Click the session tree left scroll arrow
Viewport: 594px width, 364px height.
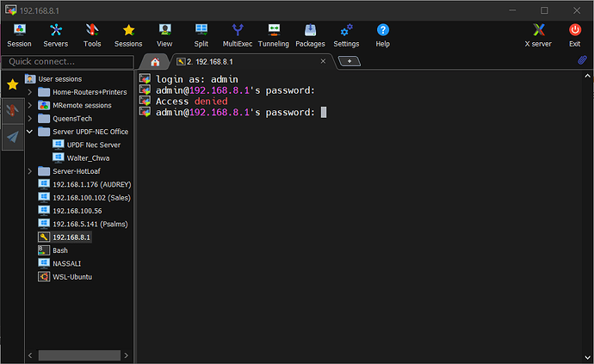point(30,355)
